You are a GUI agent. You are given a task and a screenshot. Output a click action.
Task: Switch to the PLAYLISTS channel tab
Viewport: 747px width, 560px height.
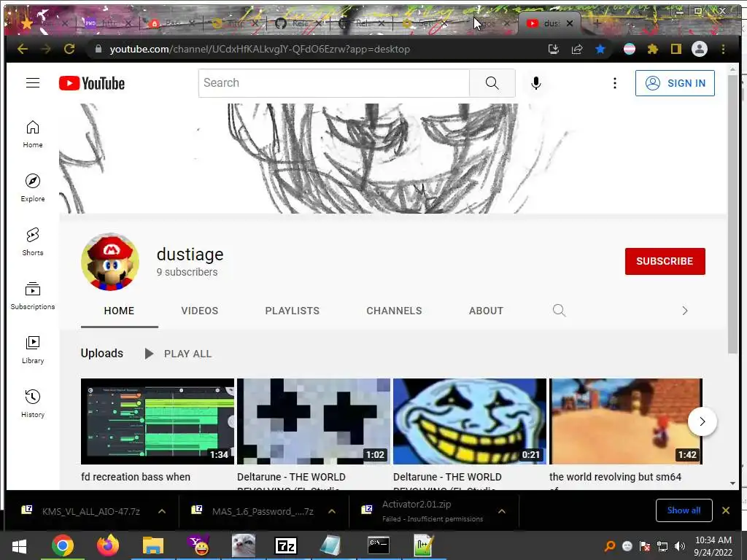292,311
